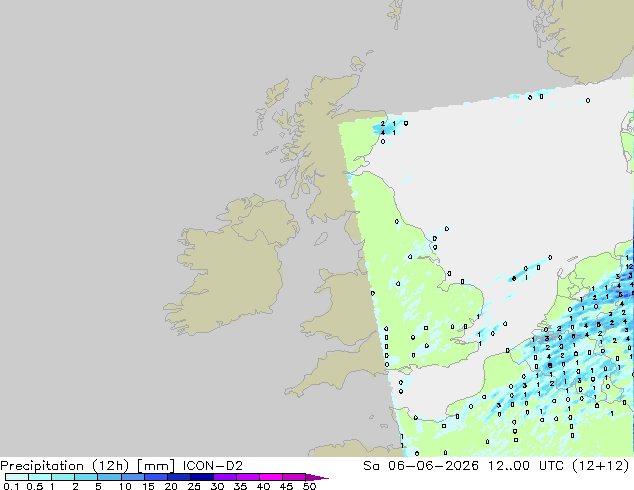This screenshot has height=490, width=634.
Task: Click the [mm] unit label
Action: [156, 466]
